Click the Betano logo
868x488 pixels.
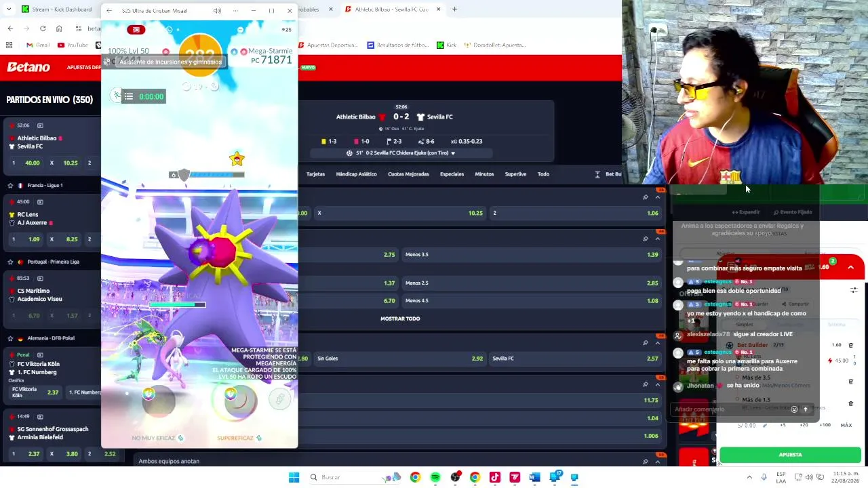(28, 67)
